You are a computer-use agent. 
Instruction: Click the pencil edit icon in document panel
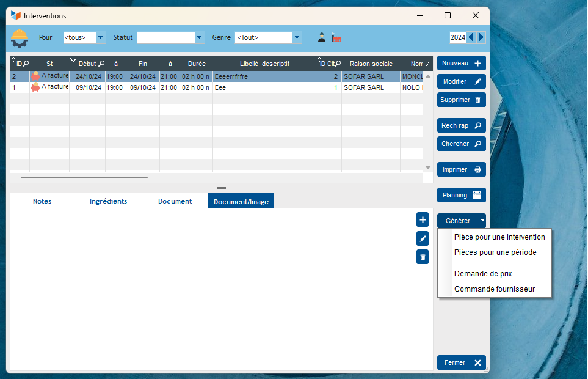(x=423, y=238)
